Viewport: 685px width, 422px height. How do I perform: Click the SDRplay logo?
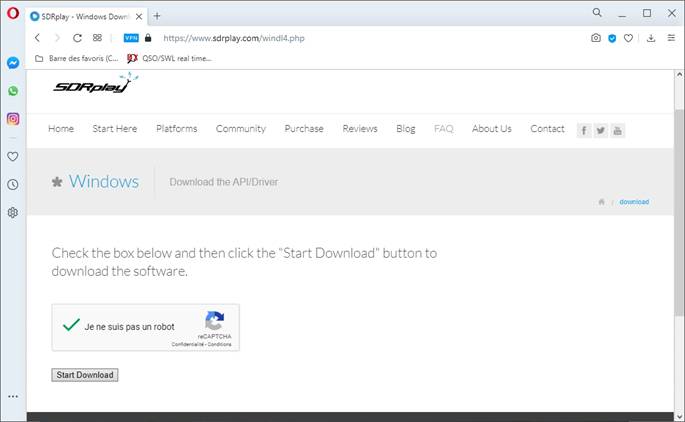[95, 84]
